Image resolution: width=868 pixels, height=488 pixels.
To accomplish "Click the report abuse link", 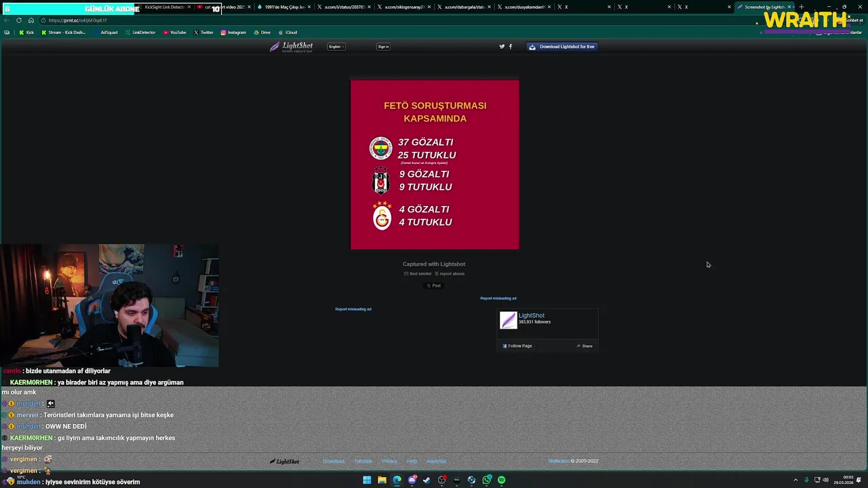I will [x=450, y=274].
